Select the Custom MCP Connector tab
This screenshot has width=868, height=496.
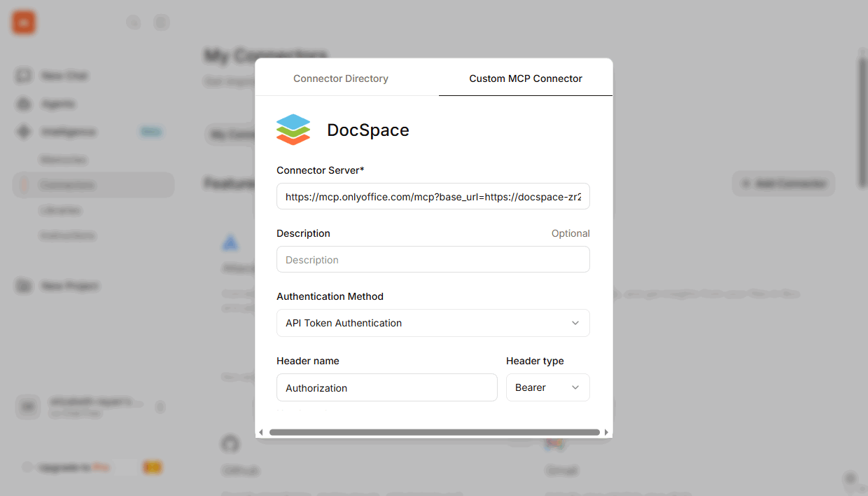pyautogui.click(x=525, y=78)
